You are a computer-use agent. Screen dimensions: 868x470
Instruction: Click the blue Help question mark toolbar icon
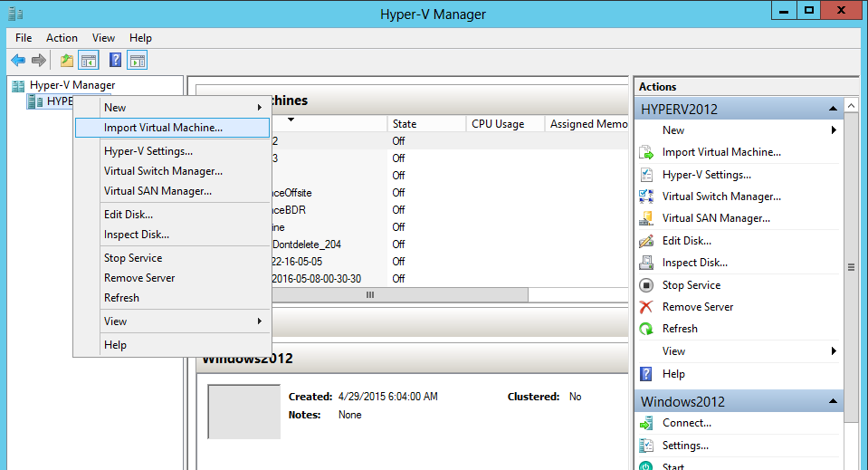(115, 60)
